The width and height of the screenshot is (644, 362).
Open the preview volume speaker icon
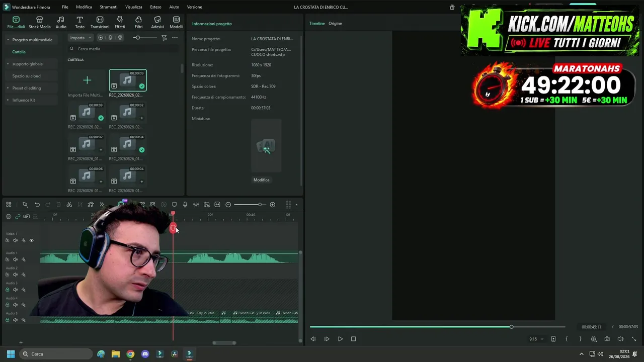pyautogui.click(x=620, y=339)
